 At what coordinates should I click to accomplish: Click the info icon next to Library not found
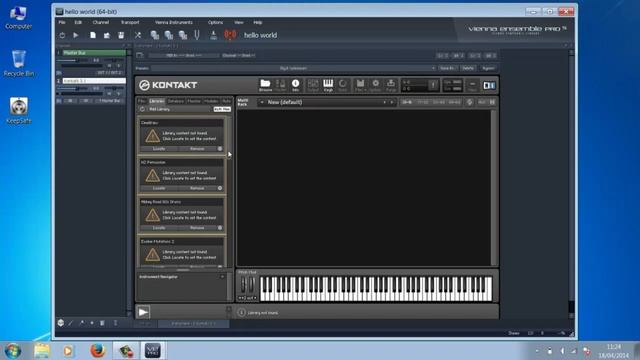pyautogui.click(x=242, y=313)
